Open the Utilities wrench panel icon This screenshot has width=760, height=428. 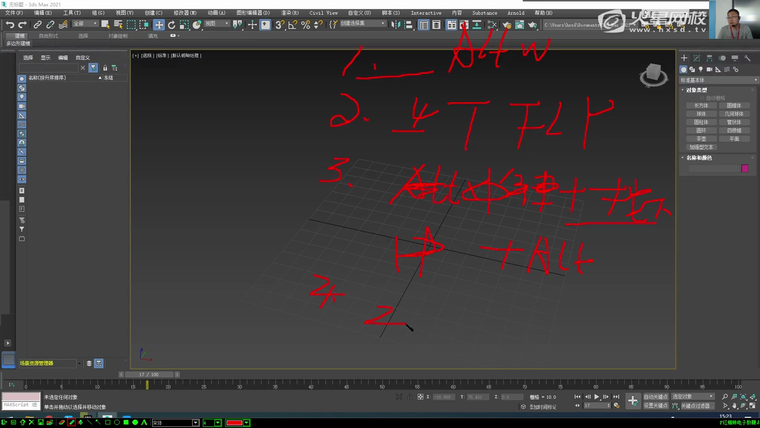[x=745, y=58]
